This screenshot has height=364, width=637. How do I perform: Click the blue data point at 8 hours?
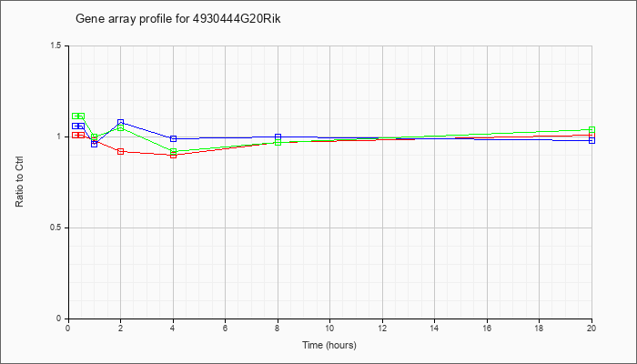(x=278, y=136)
